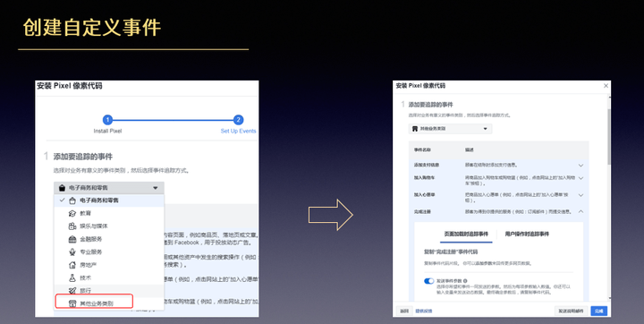The image size is (644, 324).
Task: Select the 旅行 rocket icon option
Action: coord(72,291)
